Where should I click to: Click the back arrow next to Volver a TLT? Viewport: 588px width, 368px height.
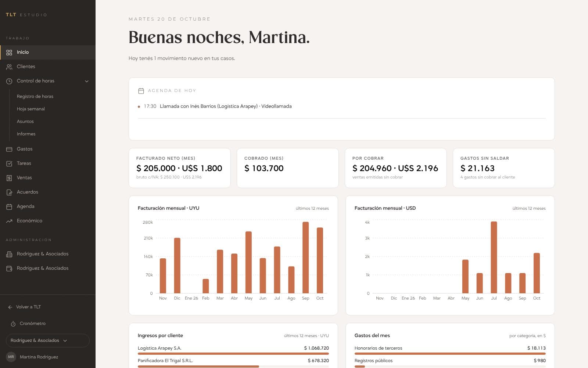point(10,307)
